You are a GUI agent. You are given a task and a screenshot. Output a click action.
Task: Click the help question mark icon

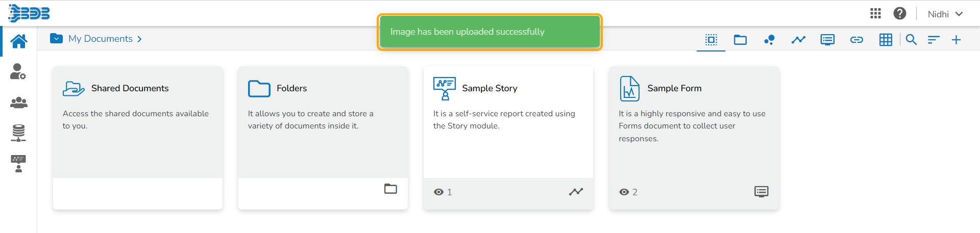pyautogui.click(x=900, y=14)
